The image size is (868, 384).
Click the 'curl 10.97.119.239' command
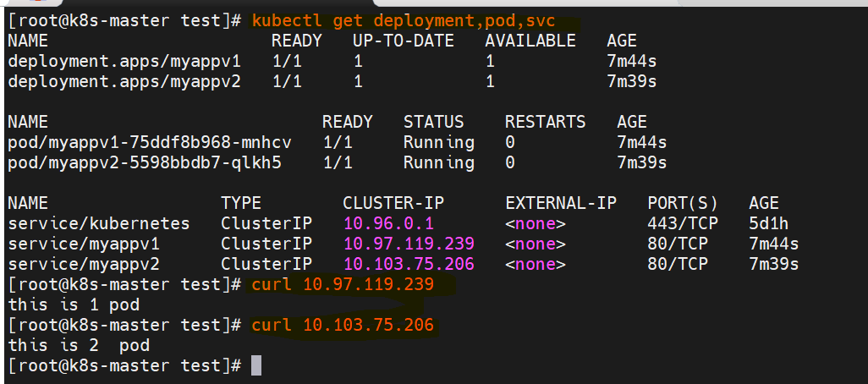[x=343, y=284]
